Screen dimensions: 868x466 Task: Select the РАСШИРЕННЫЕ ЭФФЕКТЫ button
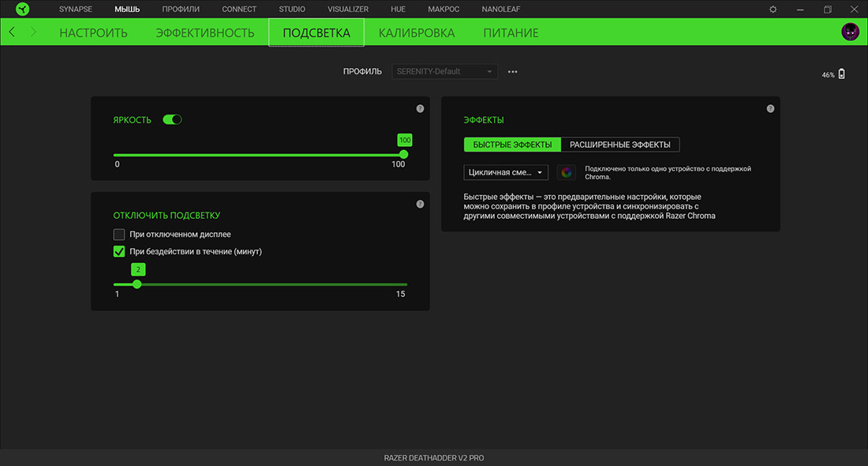620,145
